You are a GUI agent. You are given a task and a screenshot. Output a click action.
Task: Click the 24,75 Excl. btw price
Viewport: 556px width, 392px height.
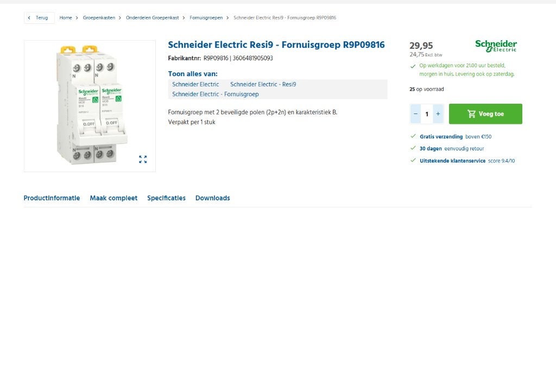coord(426,55)
